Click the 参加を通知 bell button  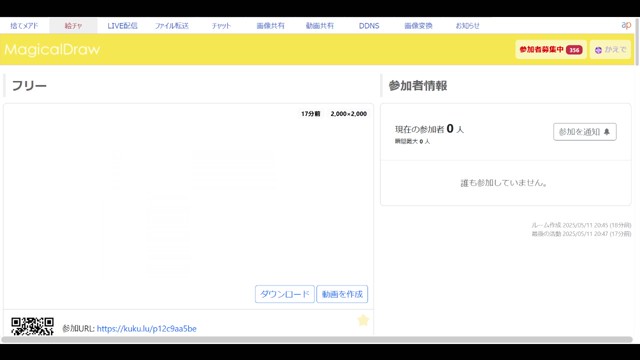click(584, 132)
